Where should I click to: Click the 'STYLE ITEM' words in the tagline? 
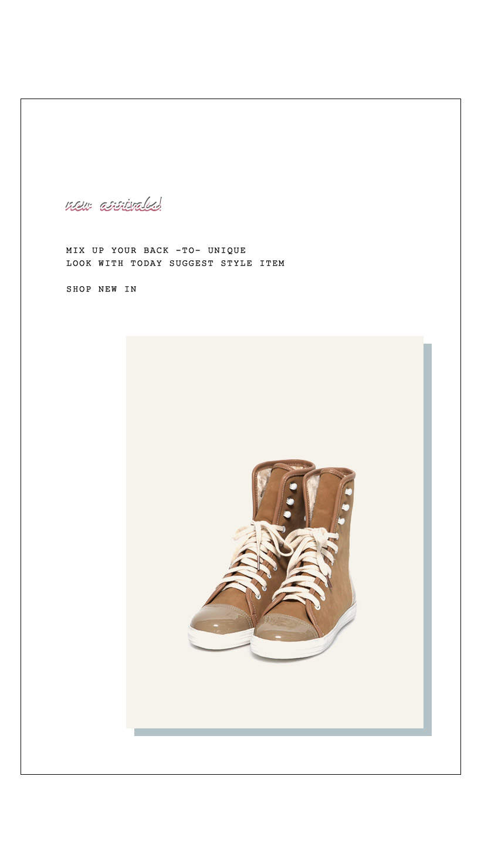point(253,263)
